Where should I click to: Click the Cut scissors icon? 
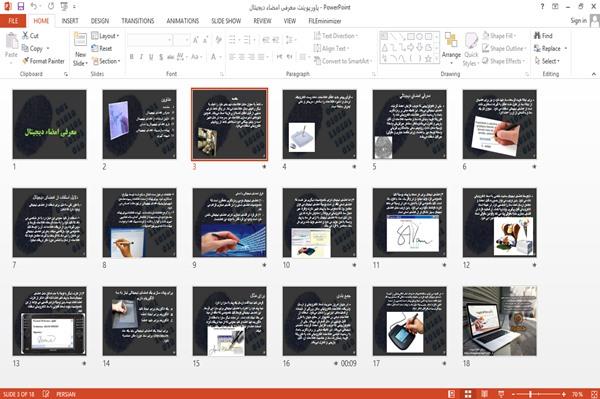point(25,36)
